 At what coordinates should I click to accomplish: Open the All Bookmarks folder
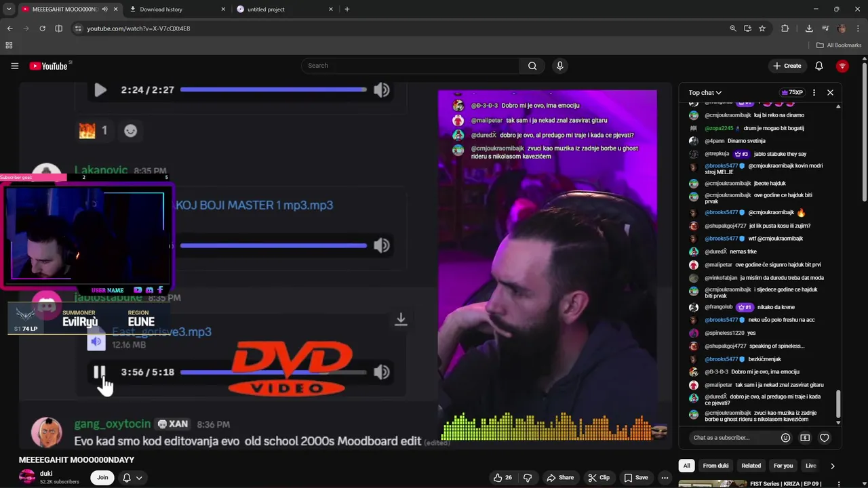coord(839,45)
